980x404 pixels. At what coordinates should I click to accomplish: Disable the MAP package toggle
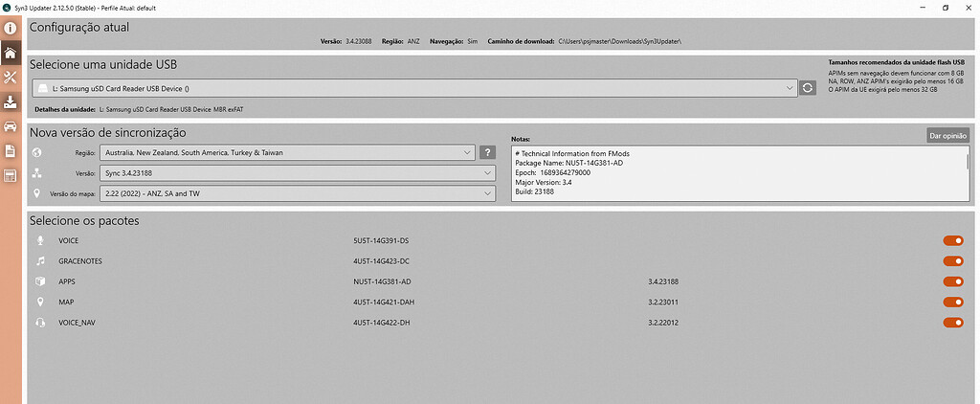953,303
